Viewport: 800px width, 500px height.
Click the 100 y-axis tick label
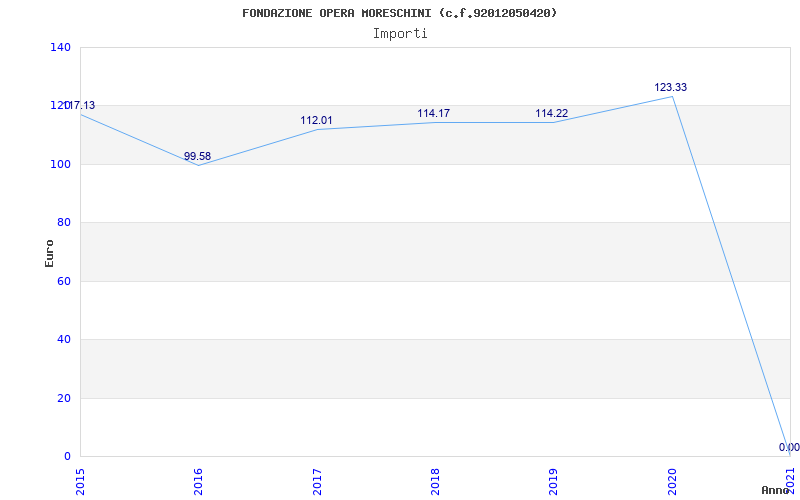60,164
